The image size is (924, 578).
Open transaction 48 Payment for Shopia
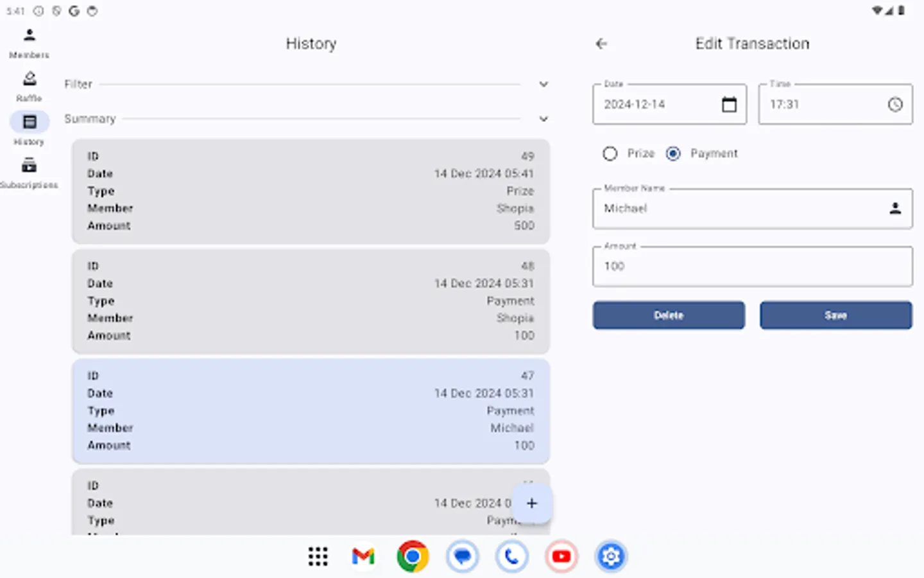(311, 301)
